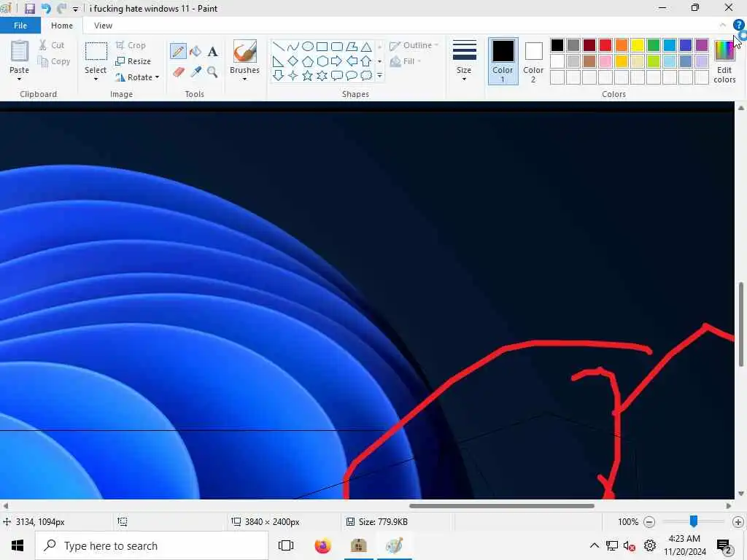
Task: Choose the Right triangle shape
Action: coord(279,61)
